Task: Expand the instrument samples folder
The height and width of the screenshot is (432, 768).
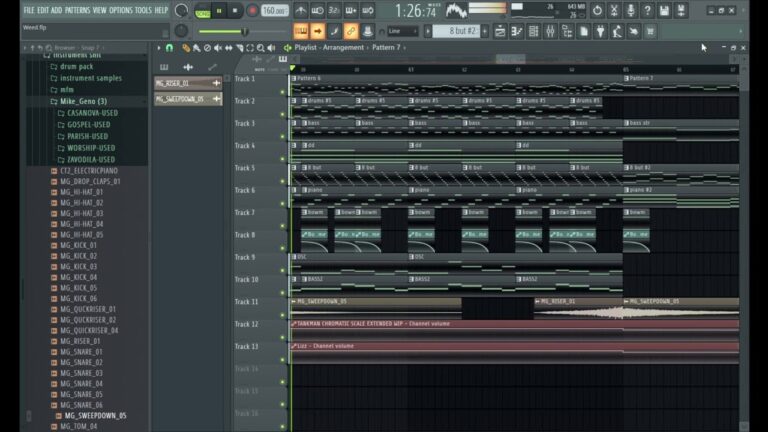Action: (91, 78)
